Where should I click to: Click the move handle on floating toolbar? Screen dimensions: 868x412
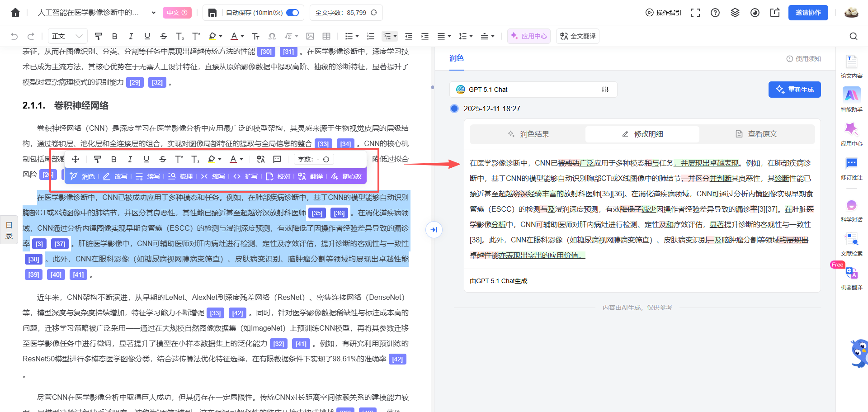pos(75,159)
